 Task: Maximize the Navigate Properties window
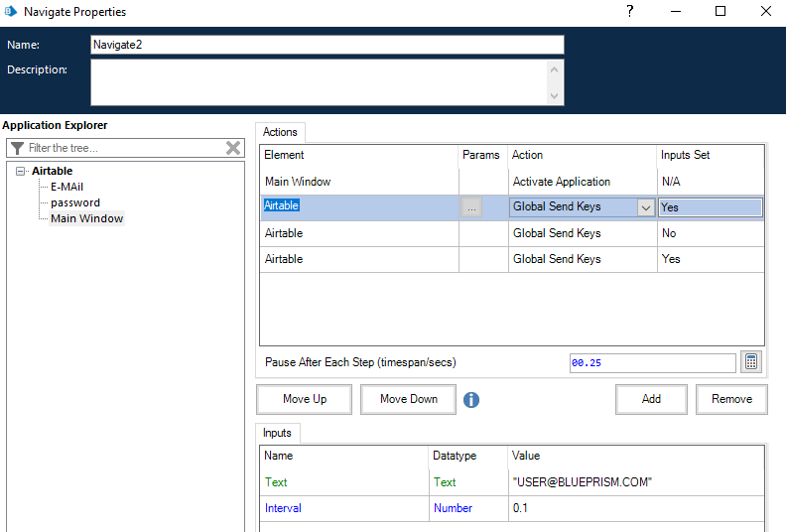click(720, 11)
